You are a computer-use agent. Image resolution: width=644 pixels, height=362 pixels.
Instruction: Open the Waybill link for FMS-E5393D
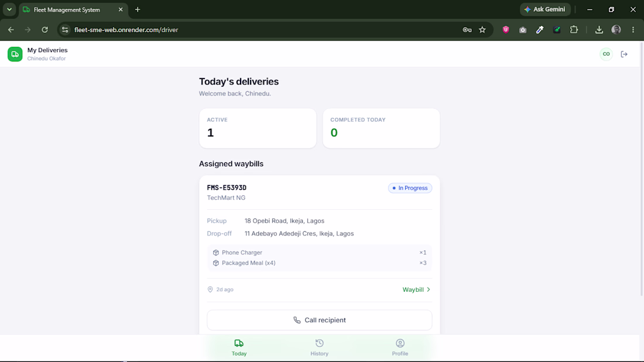click(416, 290)
